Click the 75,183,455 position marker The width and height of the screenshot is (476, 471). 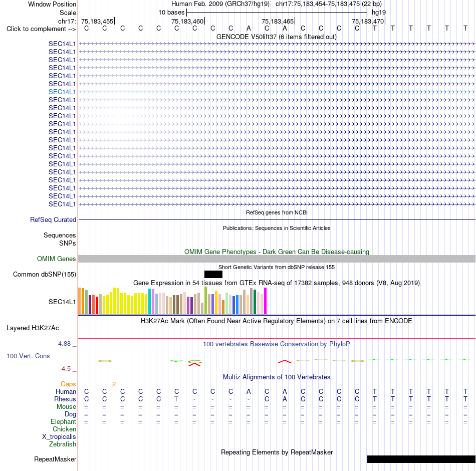[x=97, y=21]
